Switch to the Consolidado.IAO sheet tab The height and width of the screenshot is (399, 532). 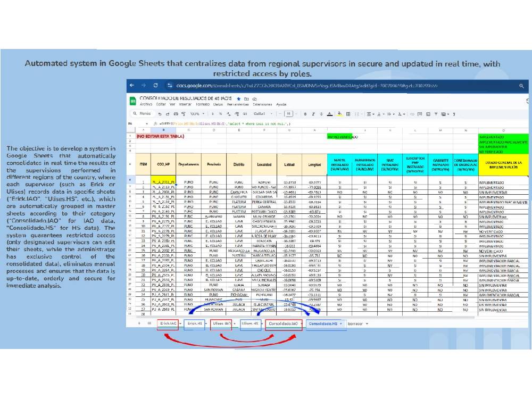(284, 323)
